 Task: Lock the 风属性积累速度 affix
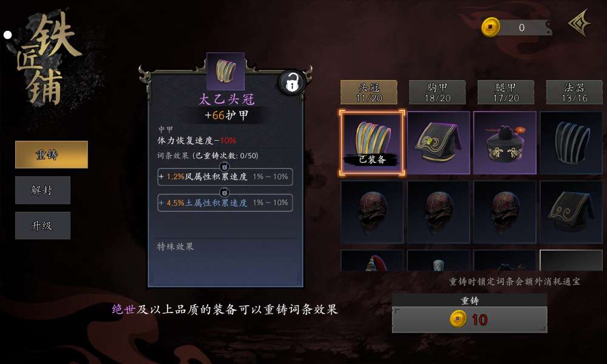(x=224, y=166)
